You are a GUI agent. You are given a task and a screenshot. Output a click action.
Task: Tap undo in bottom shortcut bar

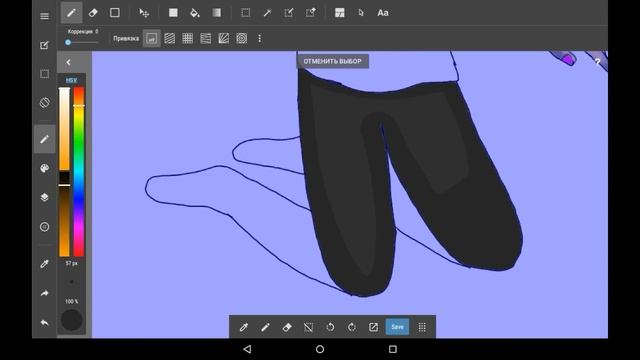click(x=330, y=327)
